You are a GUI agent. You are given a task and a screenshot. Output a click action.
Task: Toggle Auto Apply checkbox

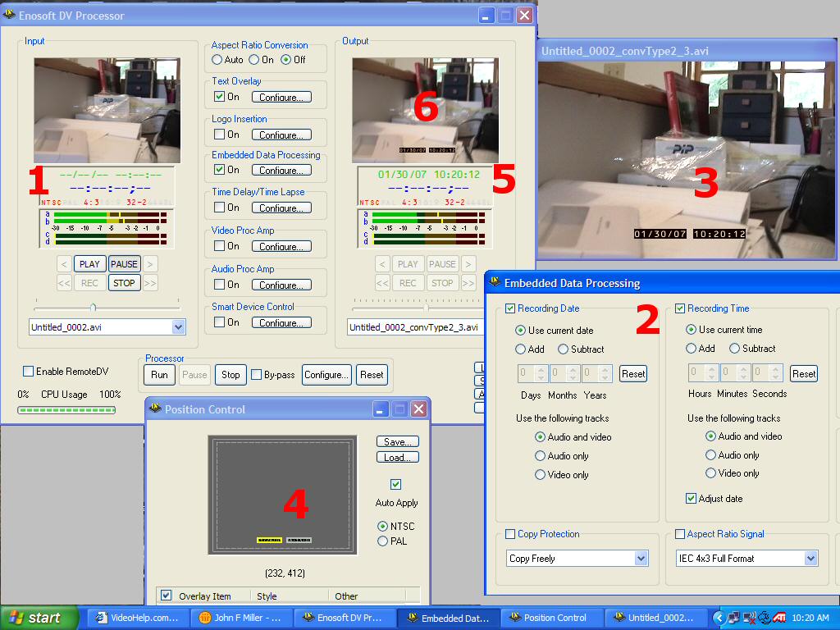point(396,484)
